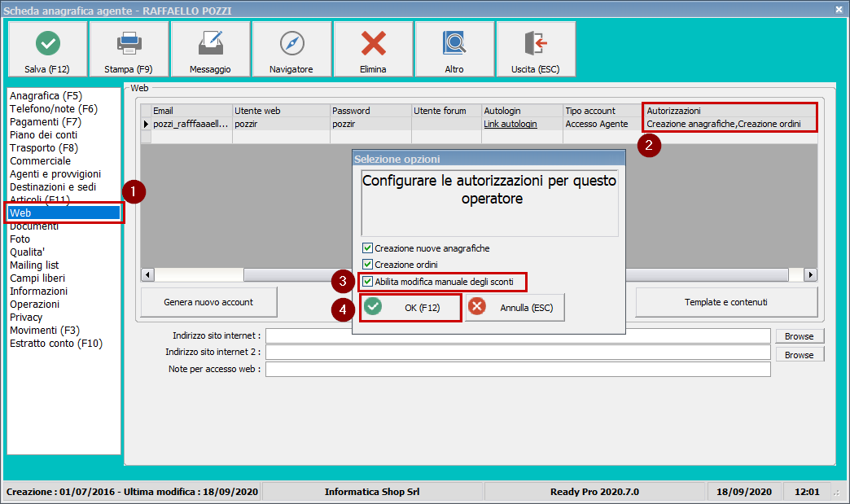Open the Agenti e provvigioni section

55,174
